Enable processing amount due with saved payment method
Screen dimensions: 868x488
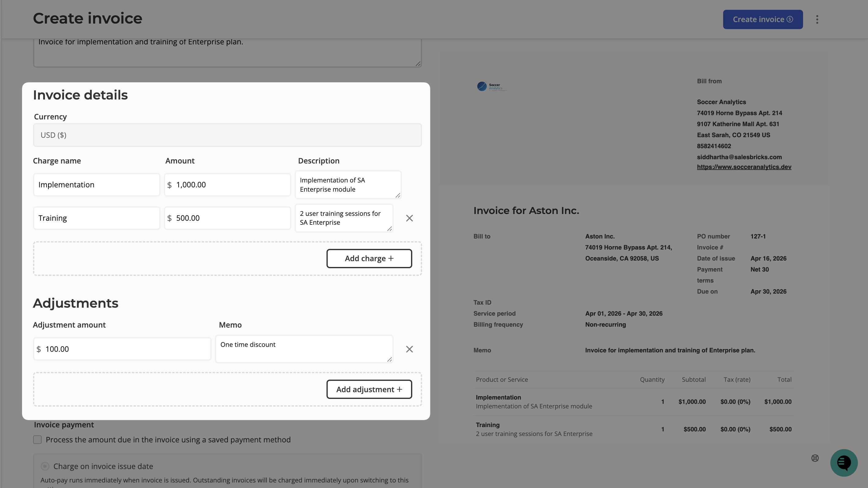coord(37,440)
